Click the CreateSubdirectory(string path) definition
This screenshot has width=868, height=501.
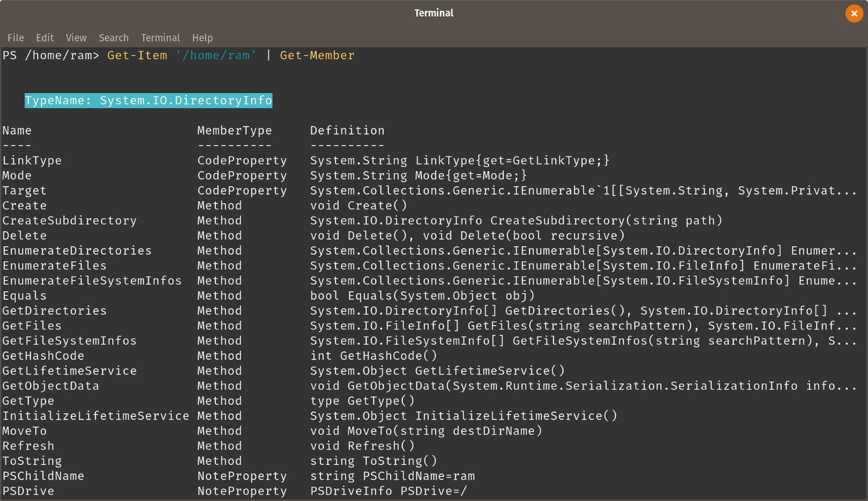point(606,220)
